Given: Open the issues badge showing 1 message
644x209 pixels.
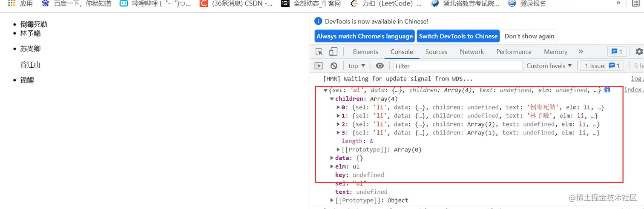Looking at the screenshot, I should (617, 52).
